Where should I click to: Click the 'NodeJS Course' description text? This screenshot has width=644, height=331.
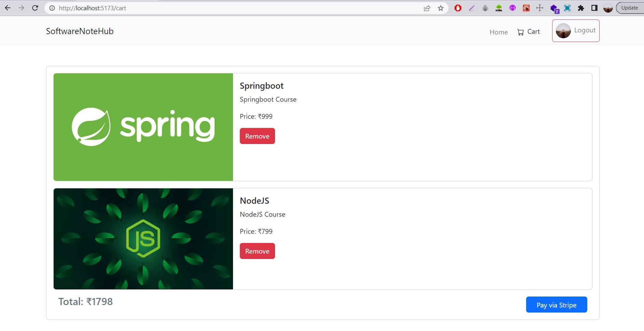tap(263, 214)
